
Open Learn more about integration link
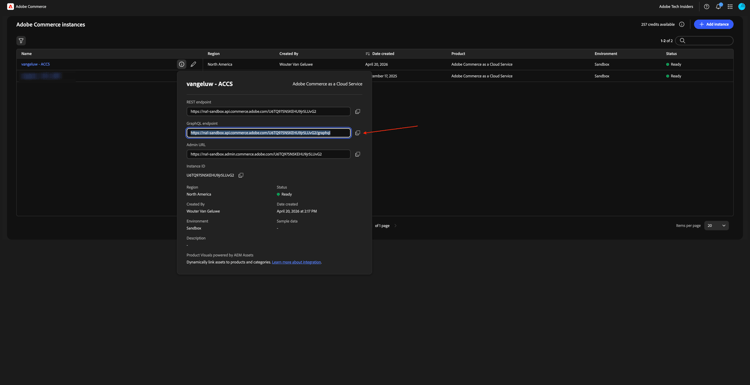coord(297,262)
